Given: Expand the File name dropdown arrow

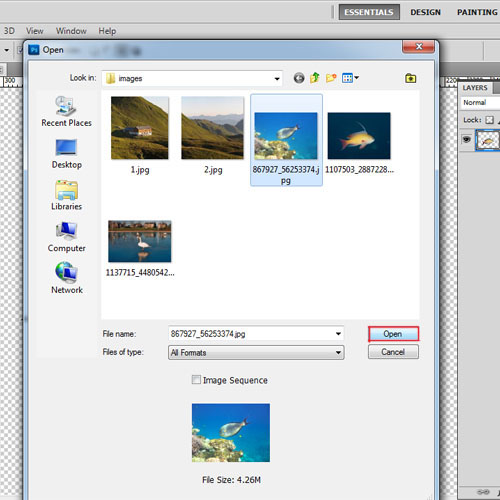Looking at the screenshot, I should point(338,334).
